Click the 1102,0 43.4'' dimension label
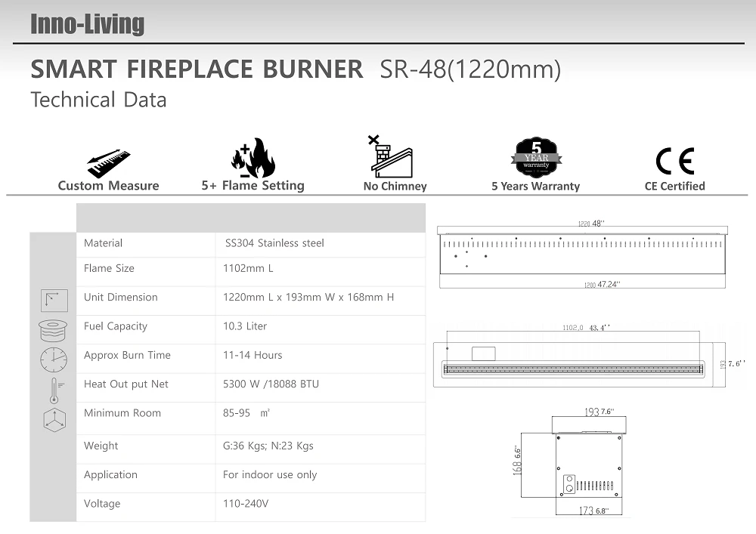Image resolution: width=756 pixels, height=534 pixels. (587, 328)
